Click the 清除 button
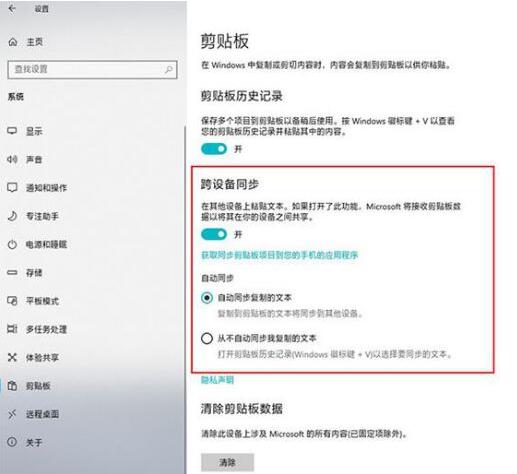Screen dimensions: 517x474 [227, 462]
